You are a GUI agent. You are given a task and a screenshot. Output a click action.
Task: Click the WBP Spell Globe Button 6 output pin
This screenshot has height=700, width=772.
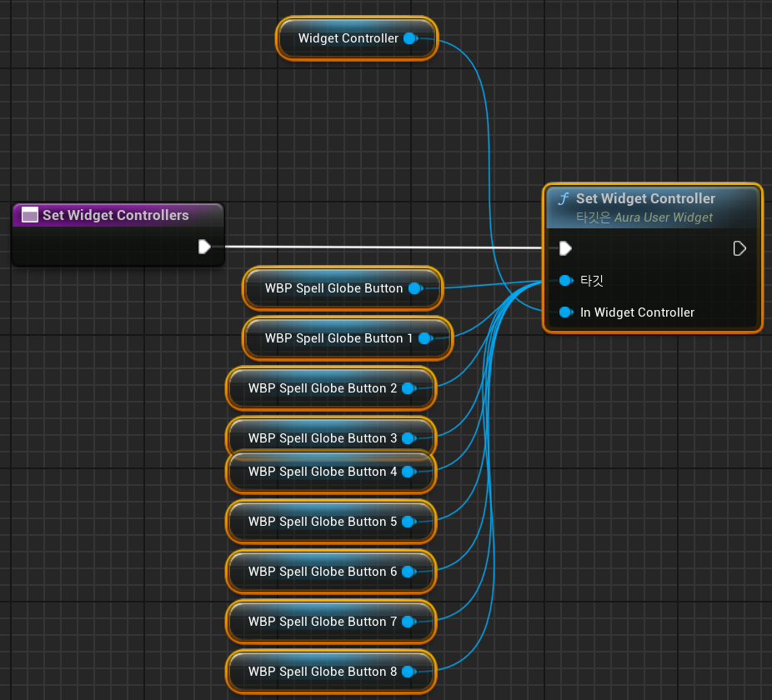409,572
